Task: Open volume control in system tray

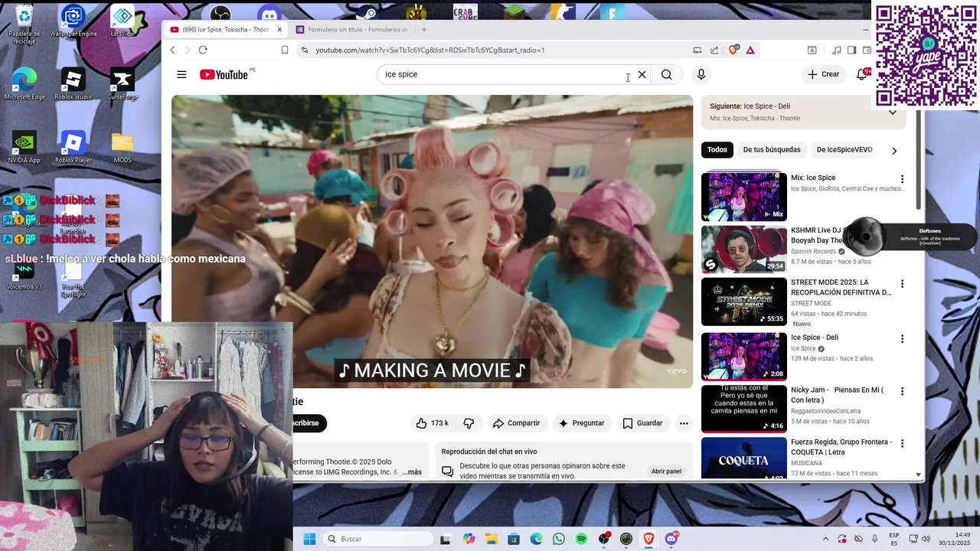Action: click(x=926, y=539)
